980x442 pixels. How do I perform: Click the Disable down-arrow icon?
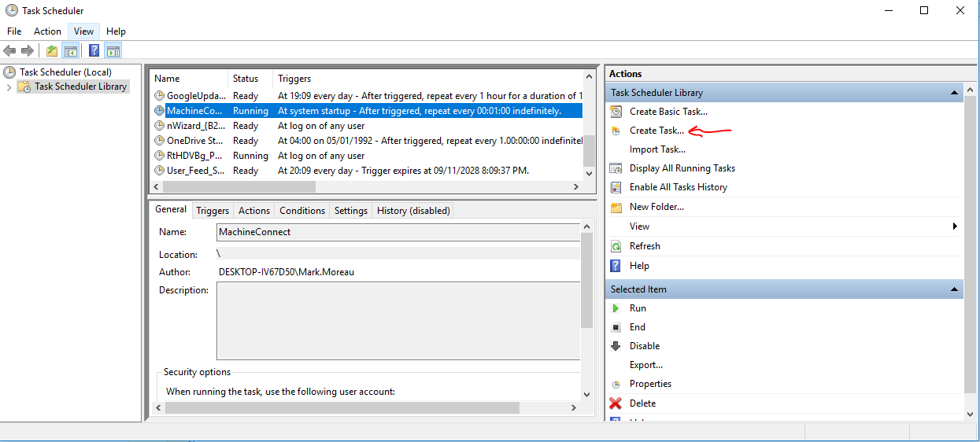(616, 346)
